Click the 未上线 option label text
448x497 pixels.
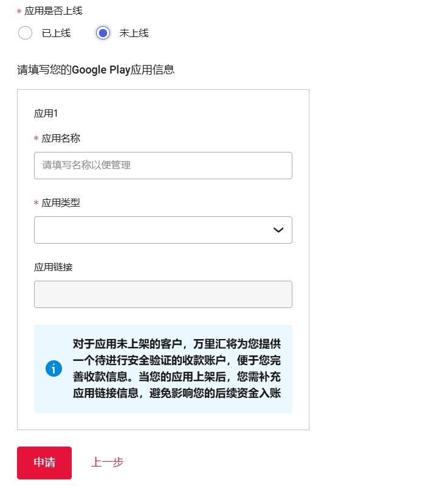point(134,33)
